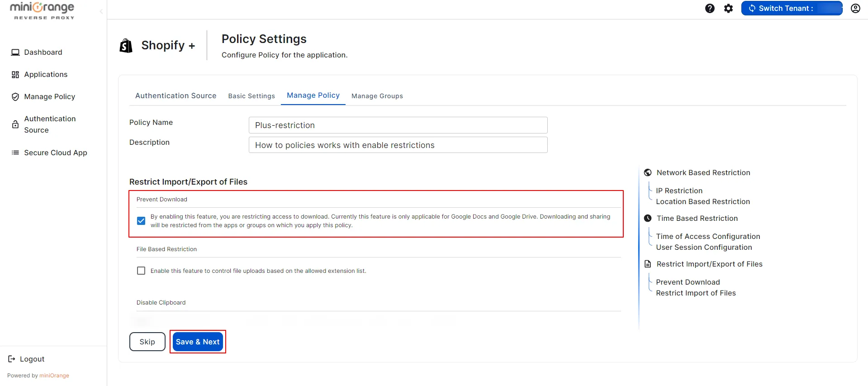The width and height of the screenshot is (868, 386).
Task: Click the Restrict Import/Export file icon
Action: pyautogui.click(x=648, y=264)
